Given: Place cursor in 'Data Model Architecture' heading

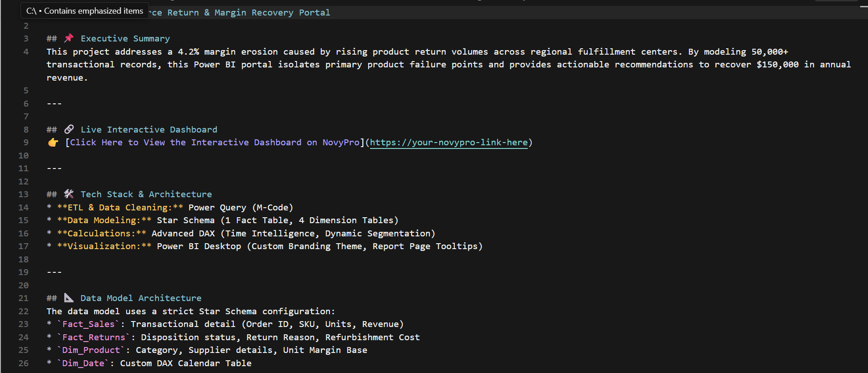Looking at the screenshot, I should pyautogui.click(x=141, y=298).
